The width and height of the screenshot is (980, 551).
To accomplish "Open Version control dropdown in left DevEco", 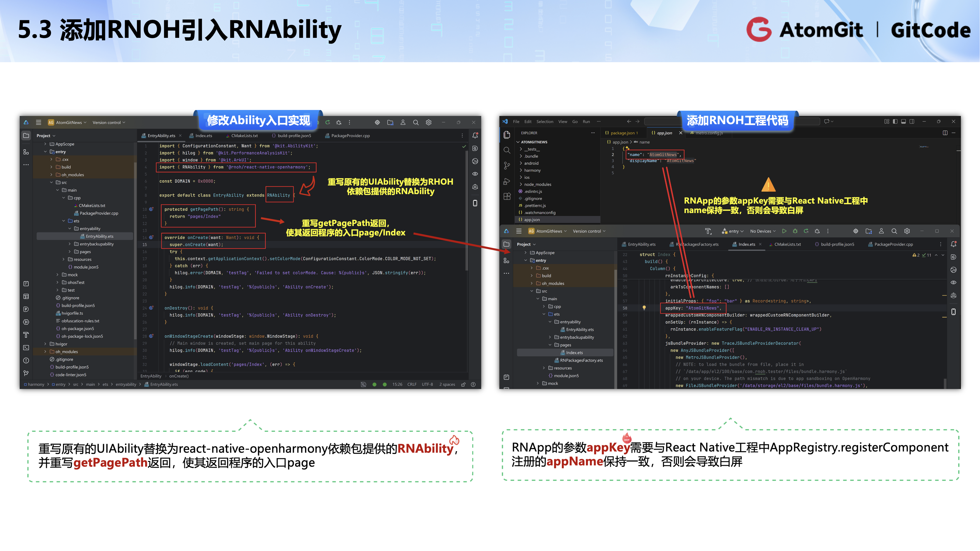I will coord(109,123).
